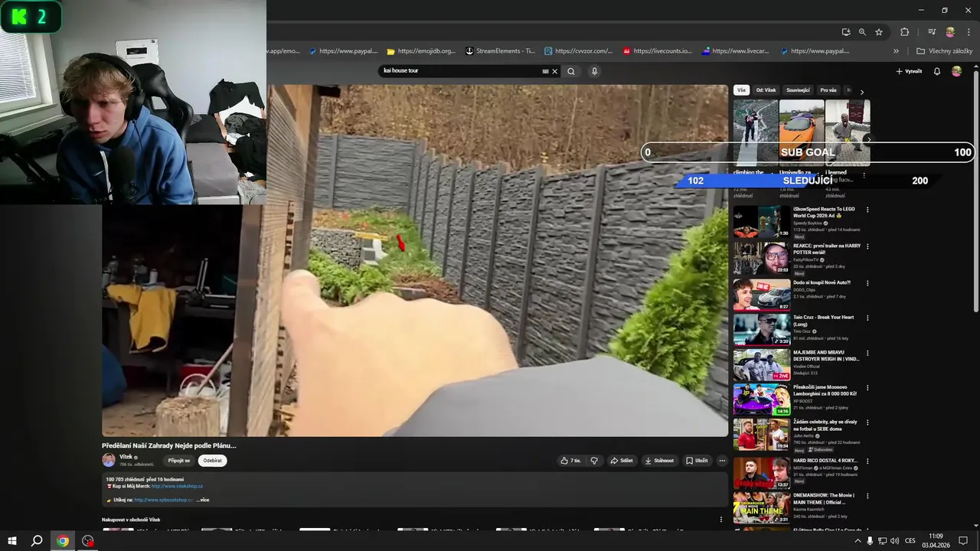Screen dimensions: 980x551
Task: Show more Shorts with arrow
Action: (868, 139)
